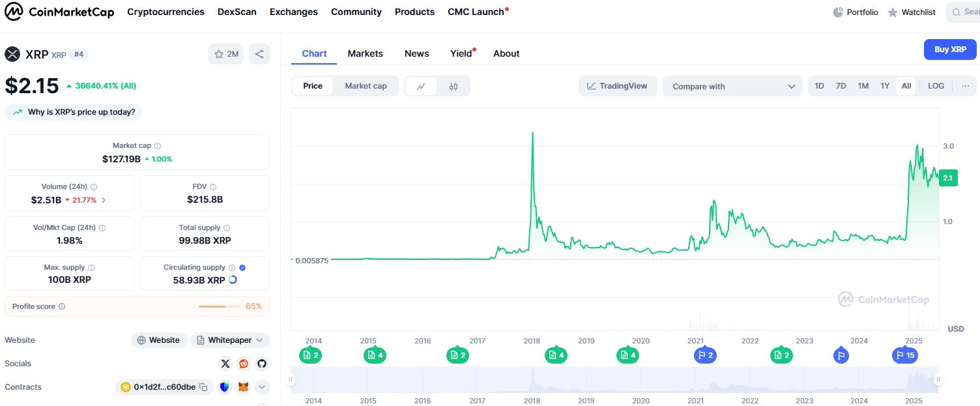Set chart range to 1M

(863, 86)
